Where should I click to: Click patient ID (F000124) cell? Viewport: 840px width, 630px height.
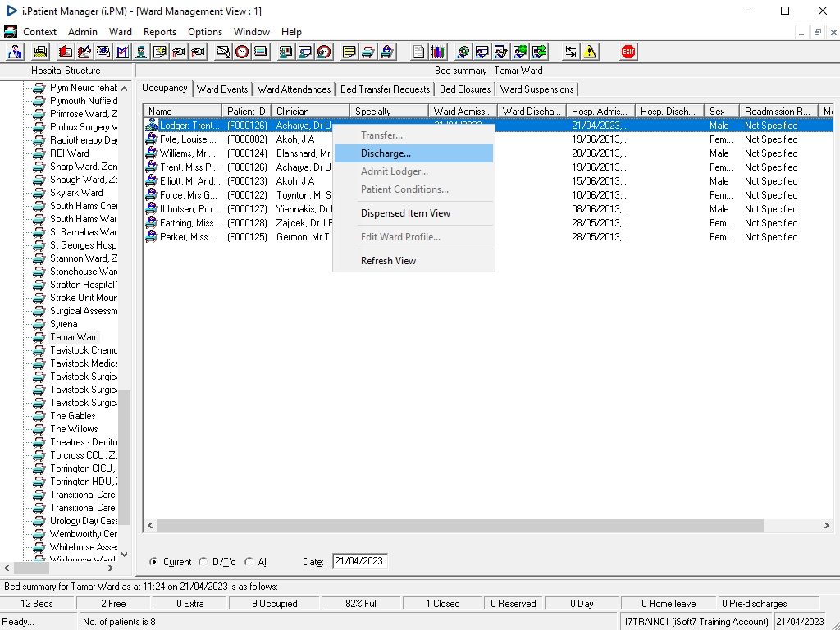click(246, 153)
